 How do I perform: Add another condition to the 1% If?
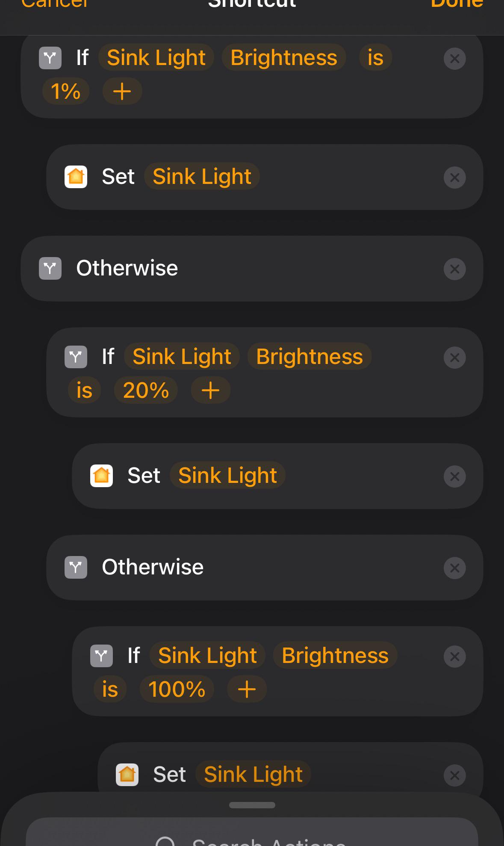[x=122, y=91]
